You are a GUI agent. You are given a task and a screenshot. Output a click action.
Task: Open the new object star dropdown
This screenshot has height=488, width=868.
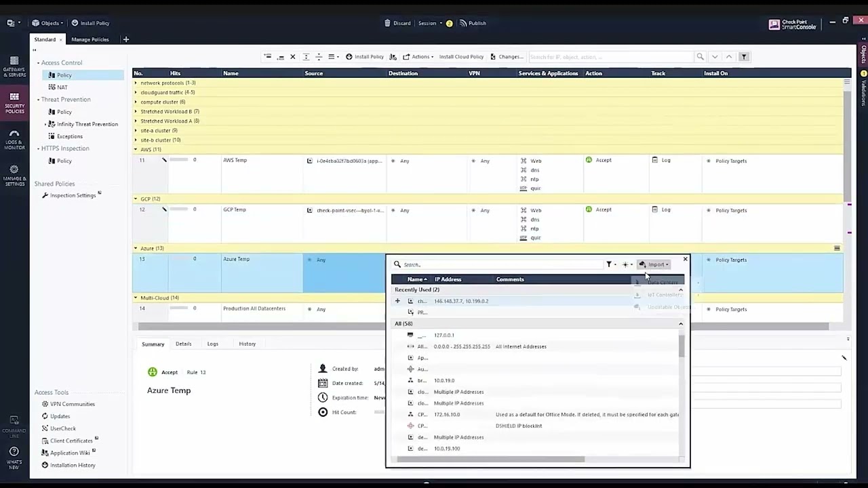click(627, 265)
